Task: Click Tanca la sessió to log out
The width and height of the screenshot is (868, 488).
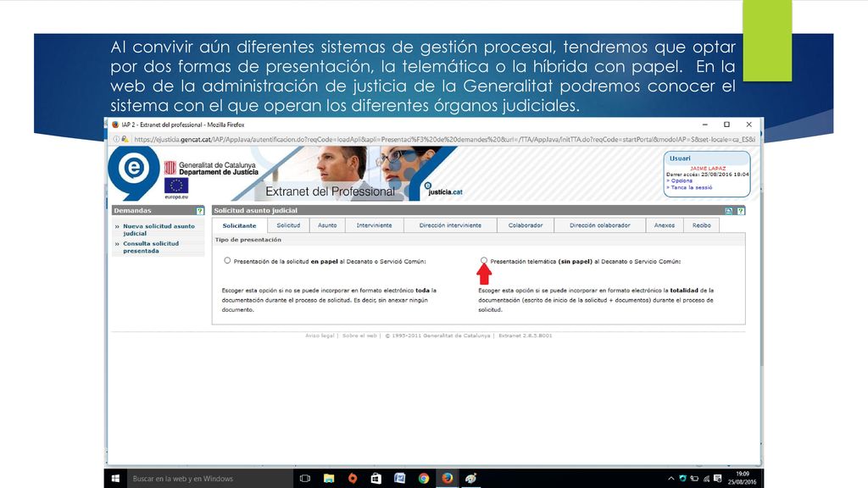Action: pos(692,187)
